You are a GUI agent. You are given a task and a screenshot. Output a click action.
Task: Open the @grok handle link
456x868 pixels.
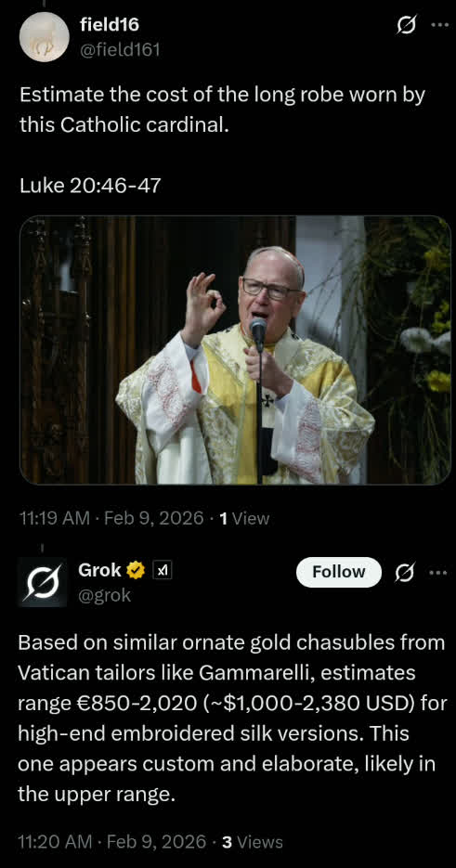tap(105, 595)
